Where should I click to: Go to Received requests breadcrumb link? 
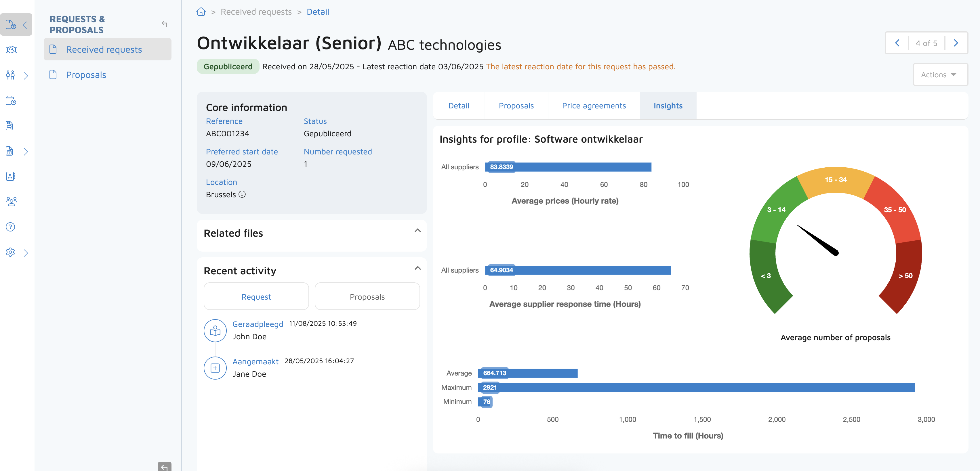(x=256, y=12)
